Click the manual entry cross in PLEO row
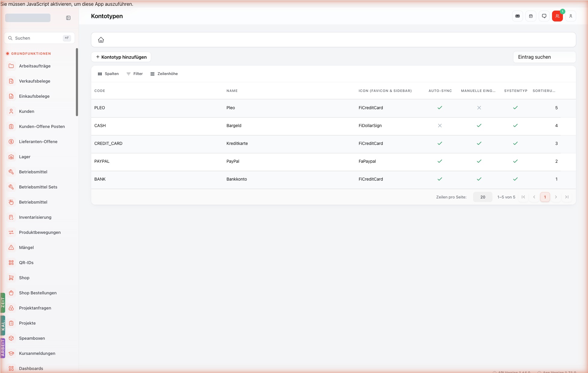 click(479, 108)
